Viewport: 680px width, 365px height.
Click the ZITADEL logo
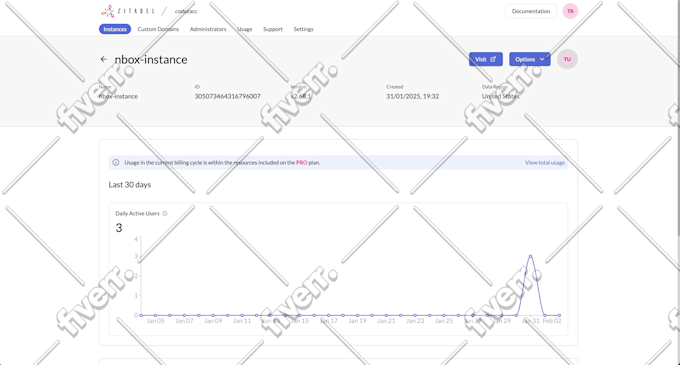pos(128,11)
